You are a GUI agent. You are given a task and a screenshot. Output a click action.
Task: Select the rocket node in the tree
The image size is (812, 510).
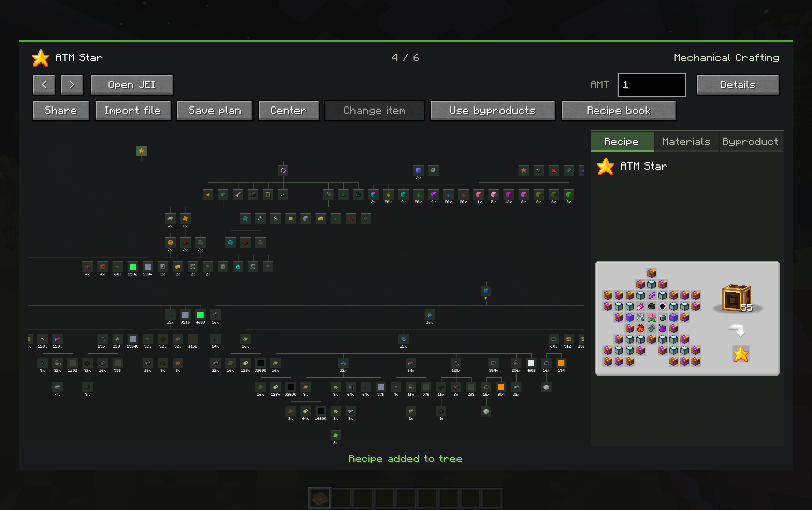[238, 195]
